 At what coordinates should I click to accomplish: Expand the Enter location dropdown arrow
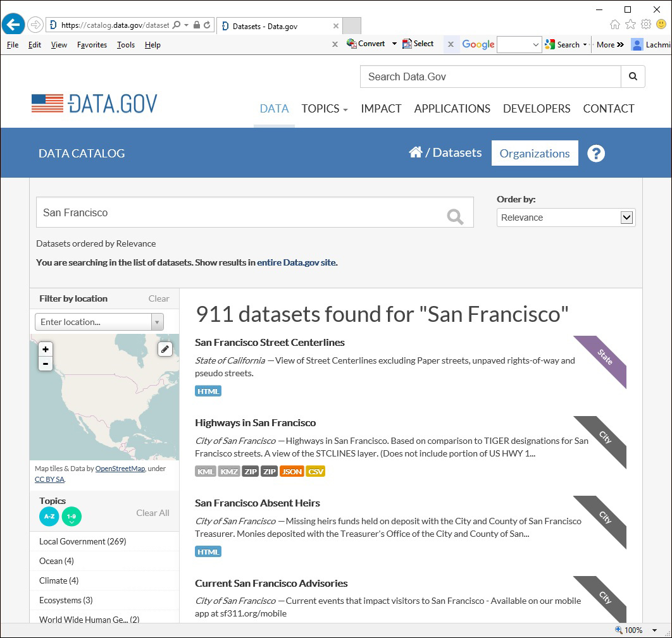coord(158,322)
